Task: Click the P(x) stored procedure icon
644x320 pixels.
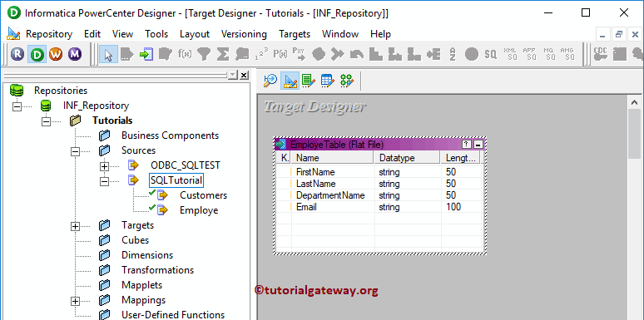Action: tap(280, 54)
